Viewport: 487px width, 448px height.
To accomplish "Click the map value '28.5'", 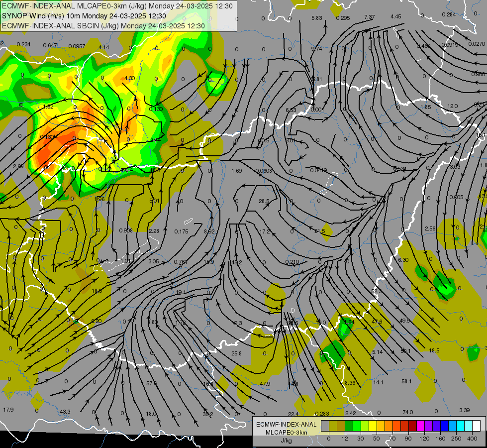I will 264,201.
